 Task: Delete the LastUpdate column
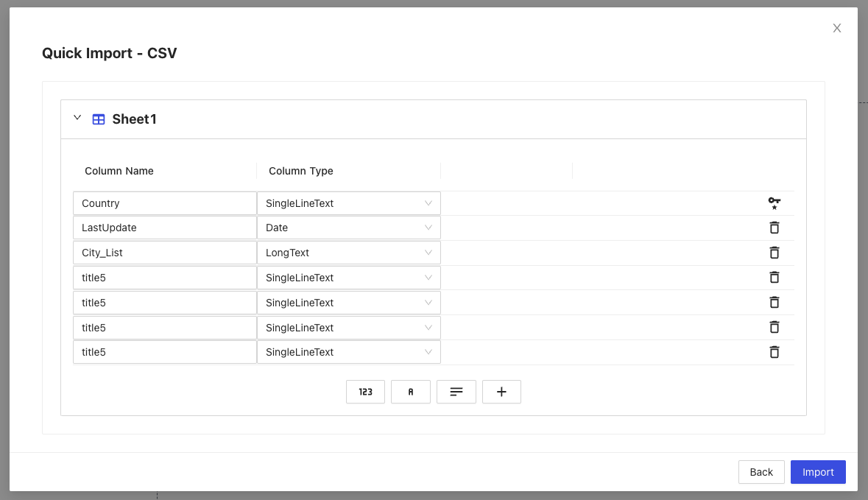pyautogui.click(x=774, y=228)
